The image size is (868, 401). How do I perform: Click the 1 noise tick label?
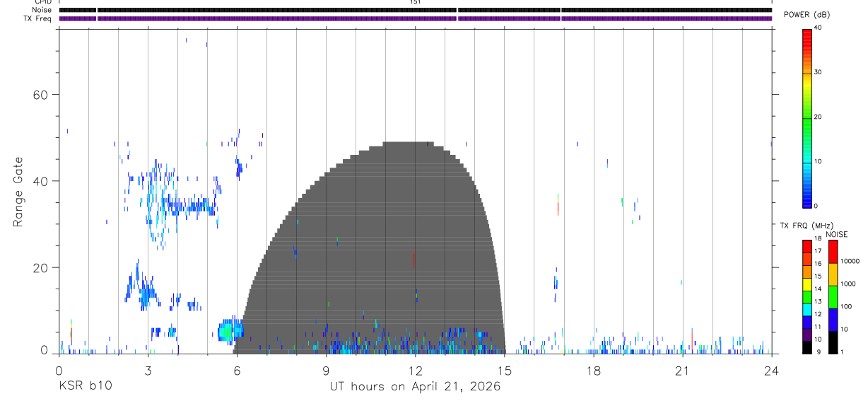(843, 351)
